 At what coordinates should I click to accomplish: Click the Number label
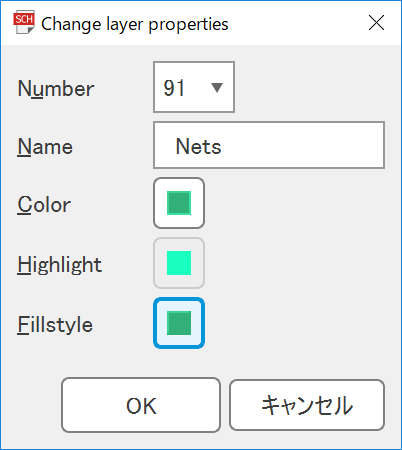pyautogui.click(x=56, y=89)
